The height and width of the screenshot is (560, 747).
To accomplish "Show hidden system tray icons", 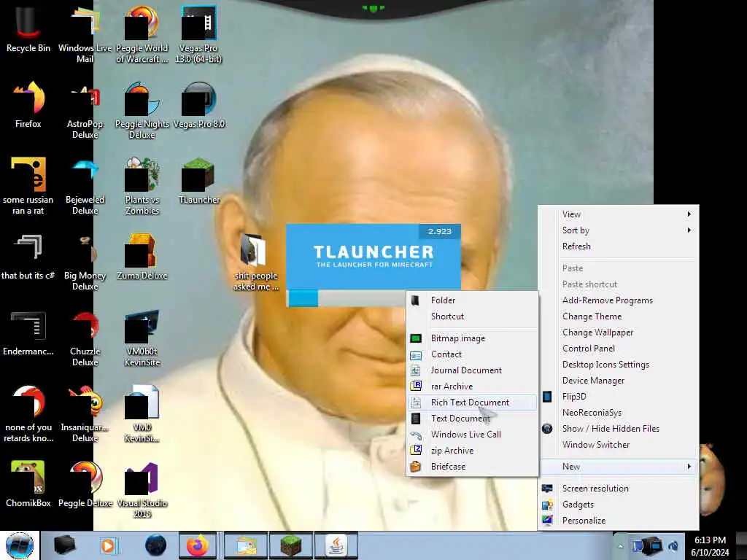I will [x=620, y=546].
